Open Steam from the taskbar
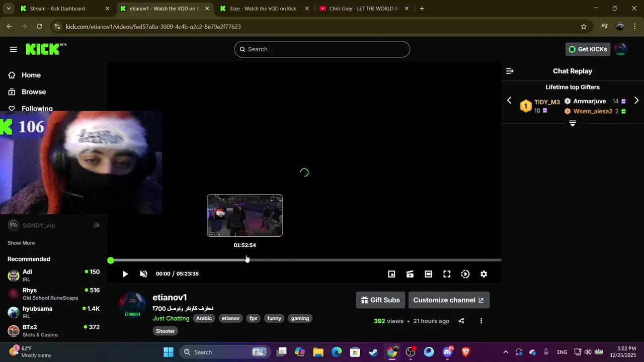Viewport: 644px width, 362px height. click(x=373, y=352)
